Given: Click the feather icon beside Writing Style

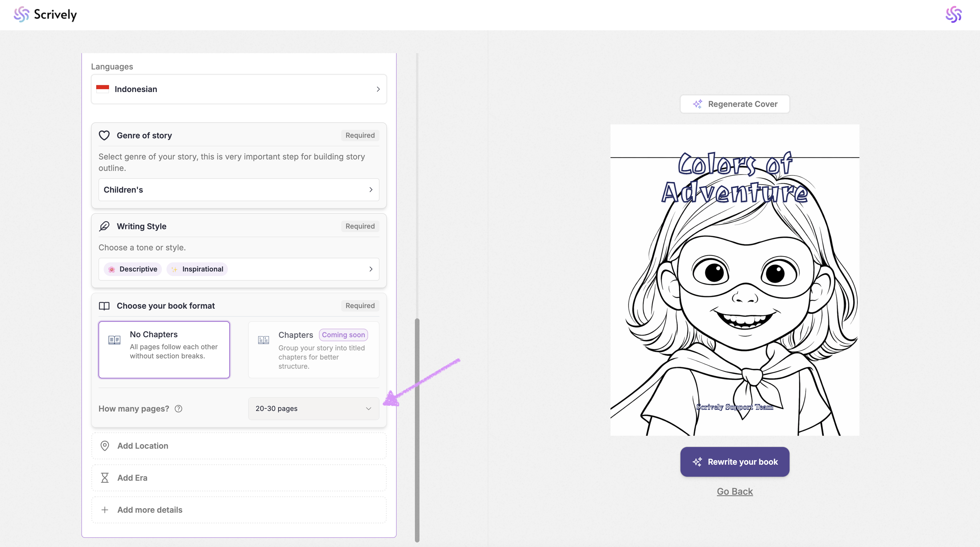Looking at the screenshot, I should (x=104, y=226).
